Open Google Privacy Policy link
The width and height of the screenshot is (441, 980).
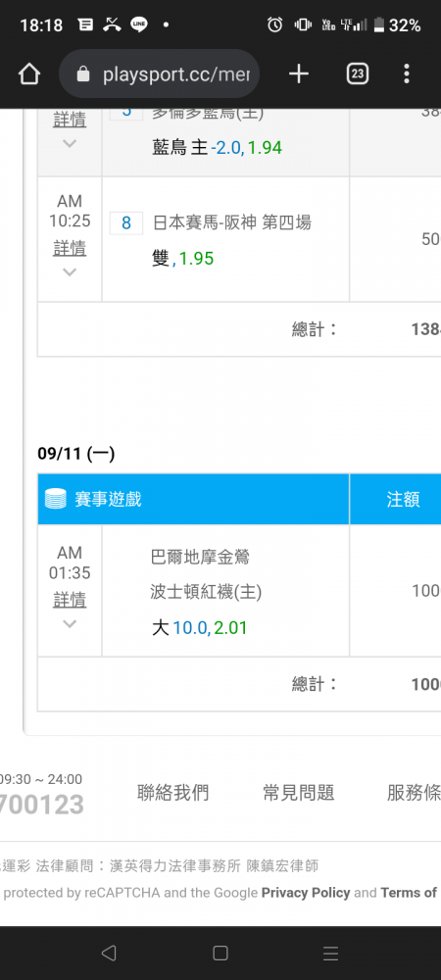point(306,893)
